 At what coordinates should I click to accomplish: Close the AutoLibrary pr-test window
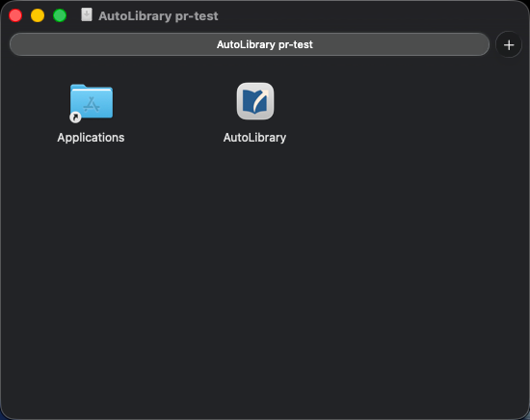click(x=15, y=15)
